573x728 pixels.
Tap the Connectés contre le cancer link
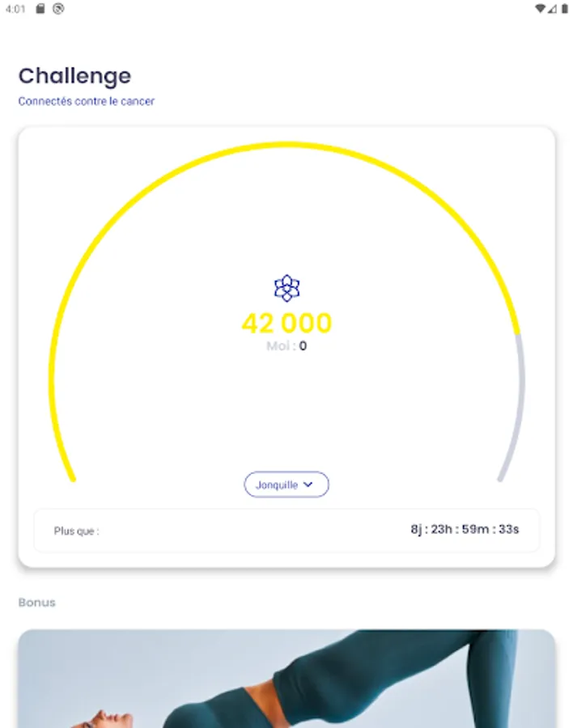[x=87, y=101]
